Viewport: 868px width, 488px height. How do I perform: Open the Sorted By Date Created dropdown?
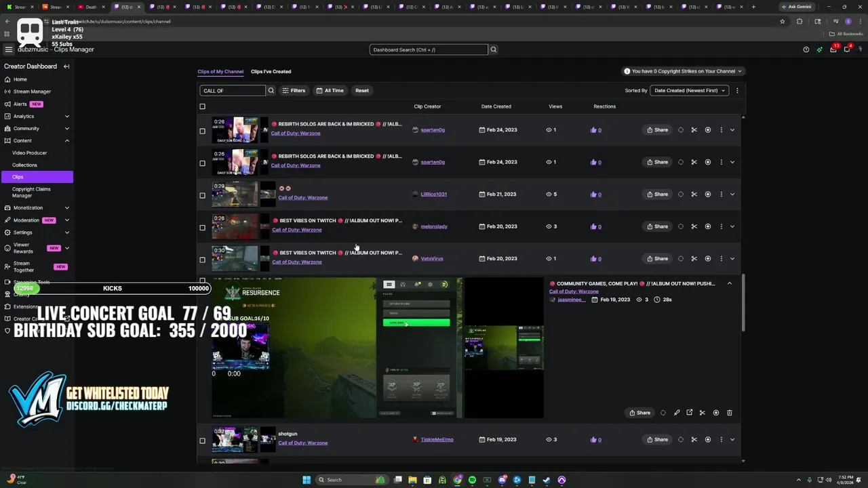tap(689, 90)
